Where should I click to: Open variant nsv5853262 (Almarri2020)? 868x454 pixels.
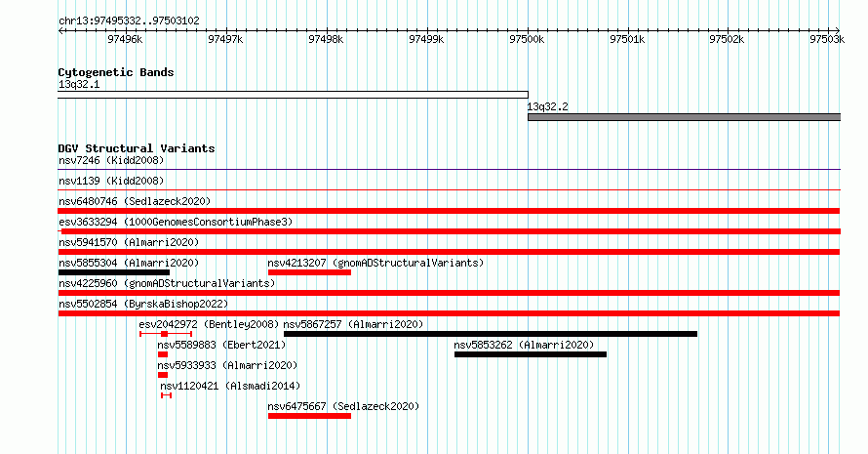pos(524,346)
